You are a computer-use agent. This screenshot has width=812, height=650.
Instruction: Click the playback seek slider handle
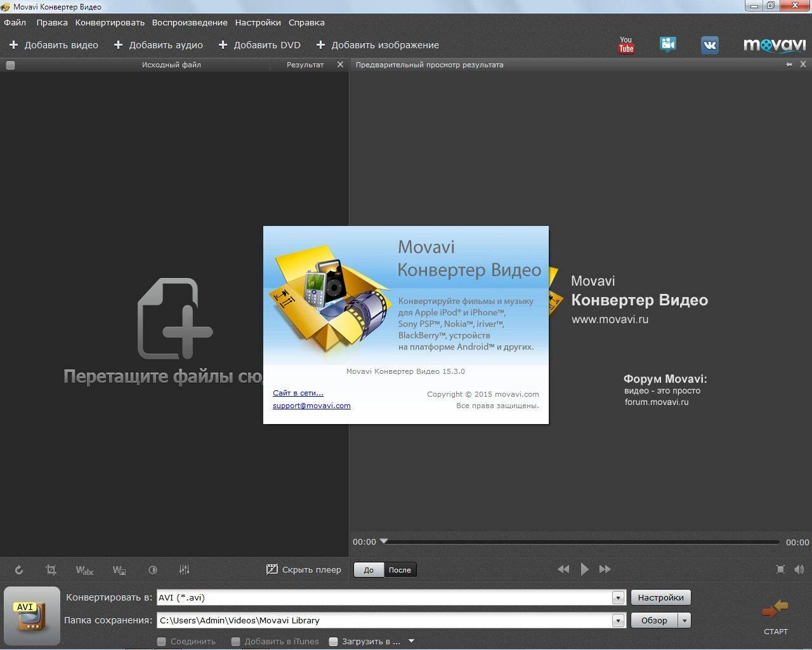click(x=384, y=541)
